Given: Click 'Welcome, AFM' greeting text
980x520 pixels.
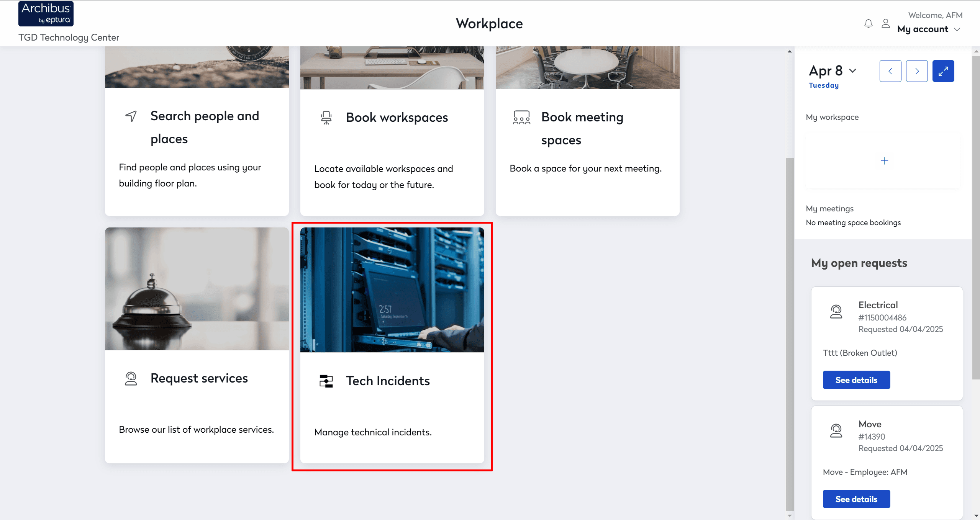Looking at the screenshot, I should [935, 15].
